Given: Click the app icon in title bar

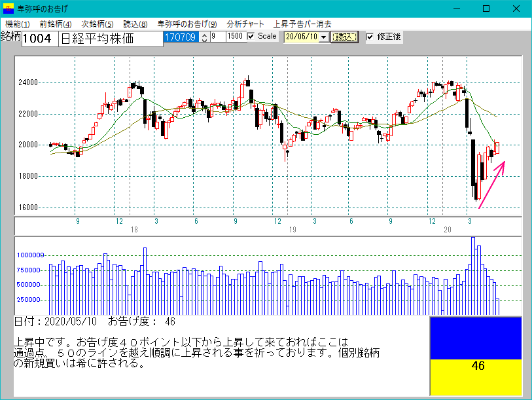Looking at the screenshot, I should (x=8, y=9).
